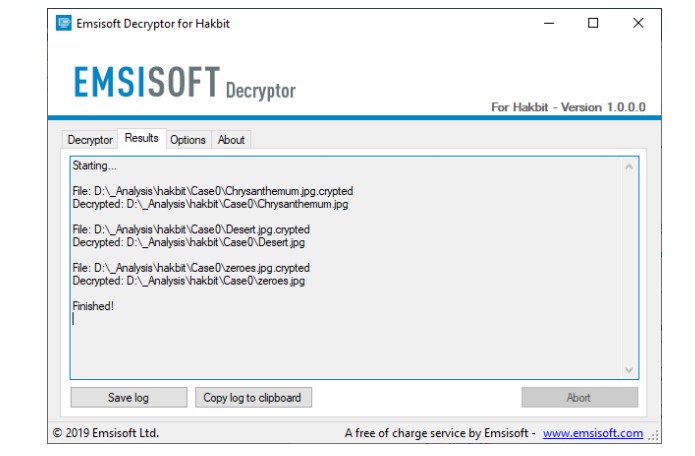The image size is (695, 456).
Task: Minimize the Emsisoft Decryptor window
Action: tap(547, 23)
